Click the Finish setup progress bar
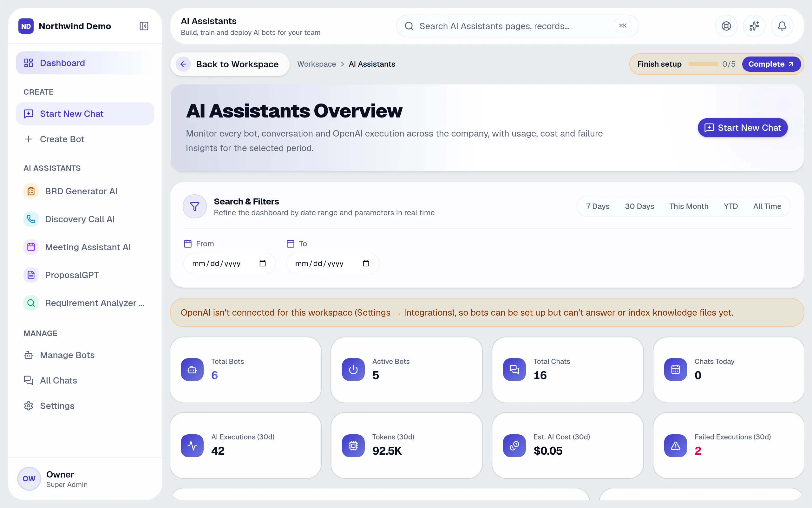This screenshot has height=508, width=812. tap(703, 64)
